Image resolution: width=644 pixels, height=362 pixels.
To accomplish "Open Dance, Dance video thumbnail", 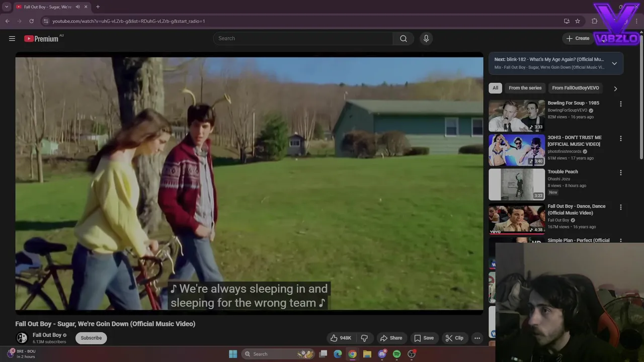I will (x=517, y=219).
